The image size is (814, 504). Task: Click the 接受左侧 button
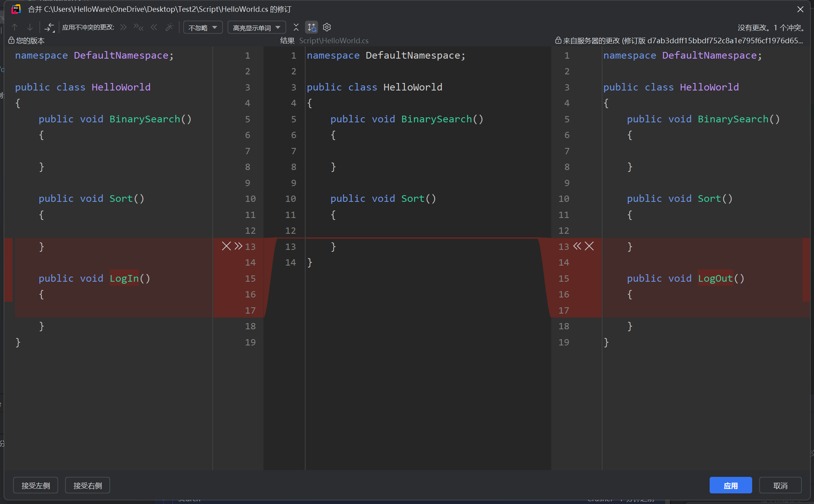[35, 486]
